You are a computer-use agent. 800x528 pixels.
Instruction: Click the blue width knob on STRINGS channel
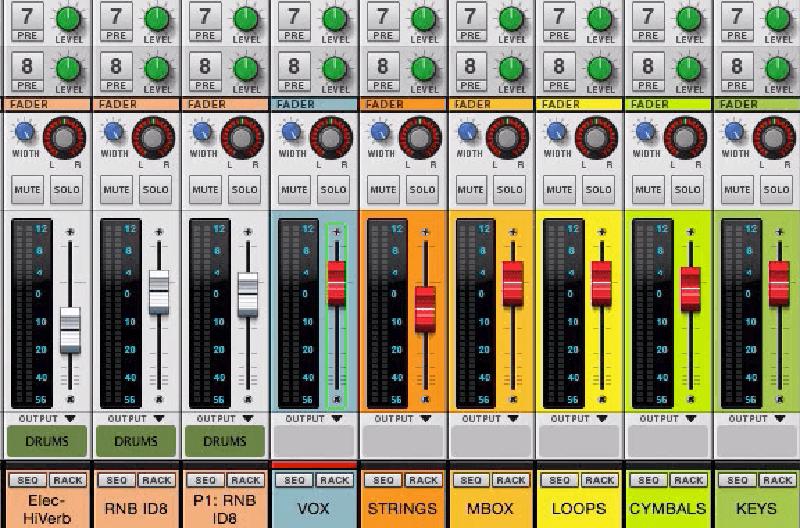tap(380, 132)
